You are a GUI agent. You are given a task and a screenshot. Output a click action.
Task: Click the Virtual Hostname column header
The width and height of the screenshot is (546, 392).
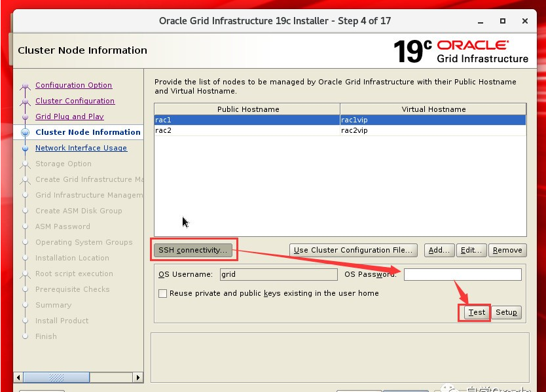click(433, 109)
